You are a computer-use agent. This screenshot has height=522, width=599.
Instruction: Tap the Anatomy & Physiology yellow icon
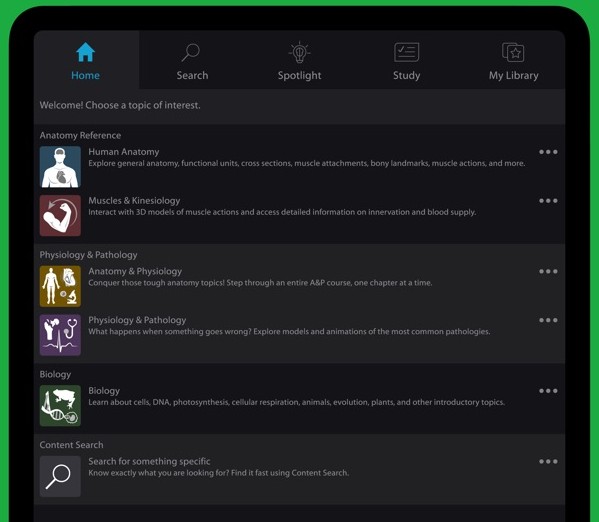60,286
